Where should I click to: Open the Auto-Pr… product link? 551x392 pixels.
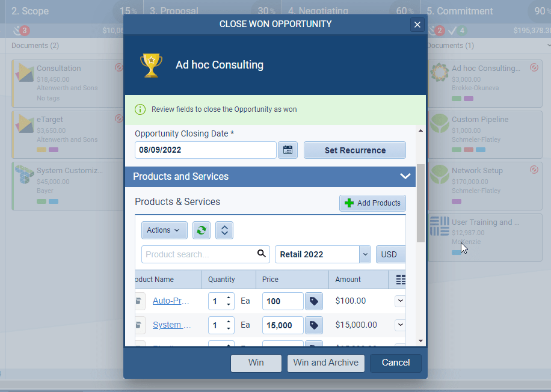point(171,301)
